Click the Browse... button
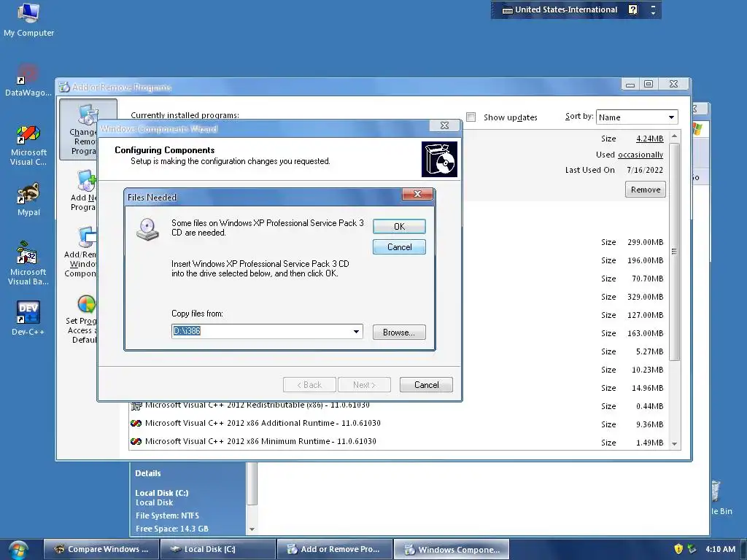Screen dimensions: 747x560 (399, 332)
